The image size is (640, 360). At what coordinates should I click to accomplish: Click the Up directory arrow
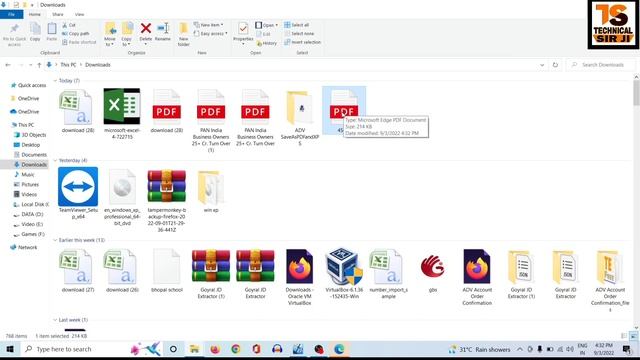(x=39, y=65)
